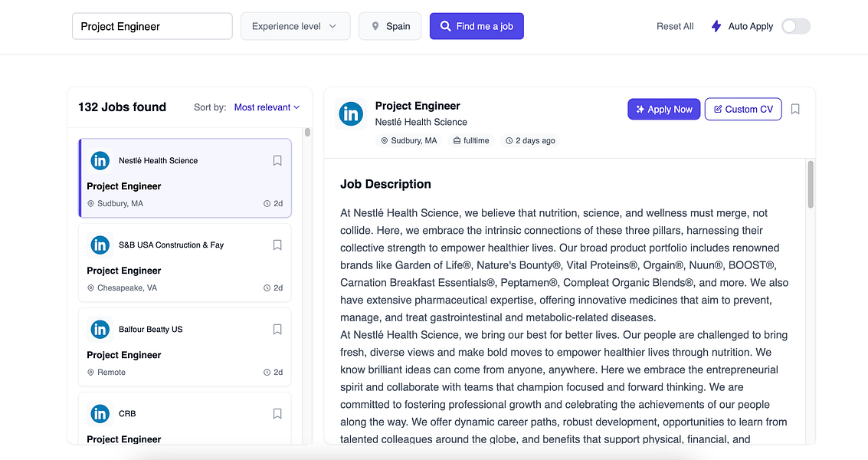Bookmark the S&B USA Construction job card

pyautogui.click(x=277, y=245)
